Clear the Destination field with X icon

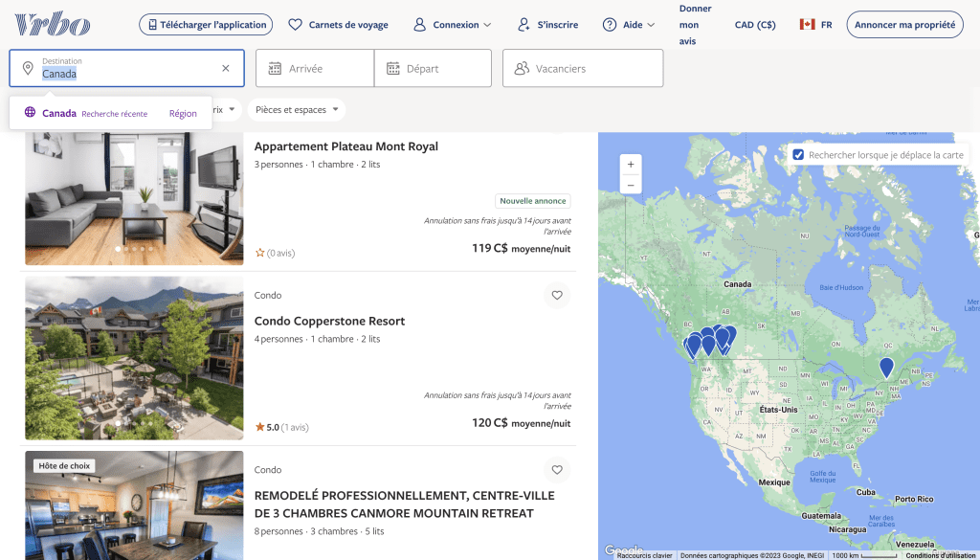pyautogui.click(x=226, y=68)
